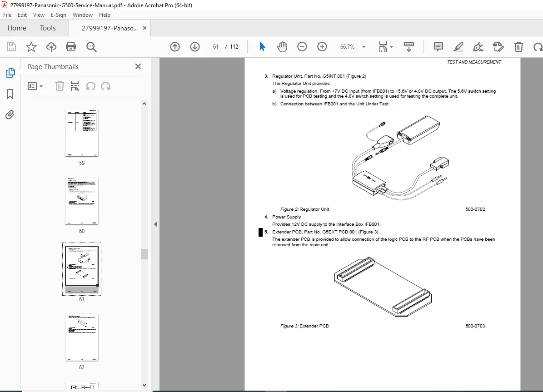The height and width of the screenshot is (392, 543).
Task: Switch to the Tools tab
Action: (48, 28)
